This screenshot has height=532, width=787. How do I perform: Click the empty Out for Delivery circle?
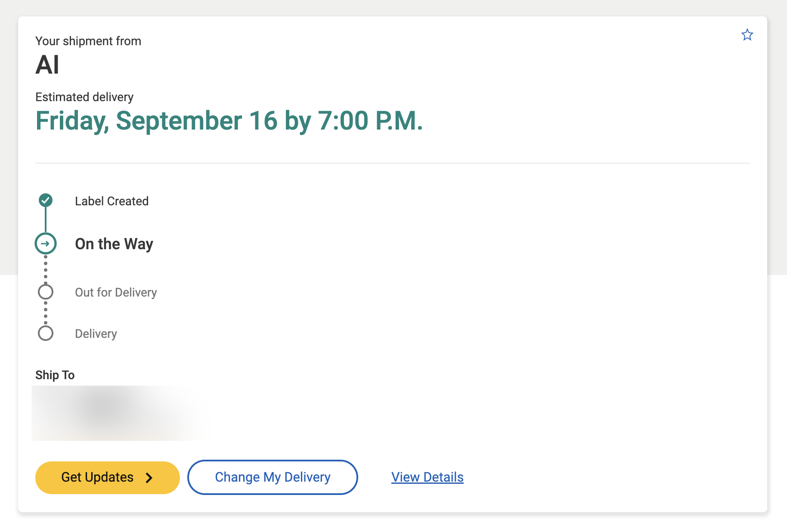tap(46, 292)
